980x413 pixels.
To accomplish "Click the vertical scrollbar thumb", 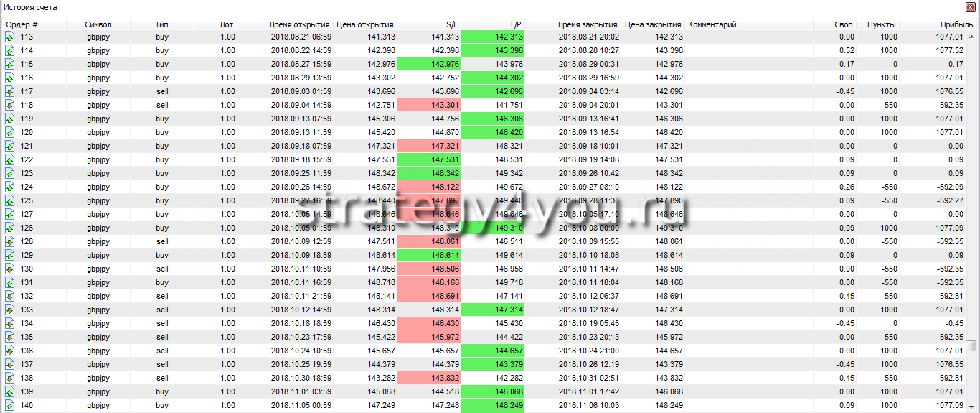I will [x=971, y=345].
